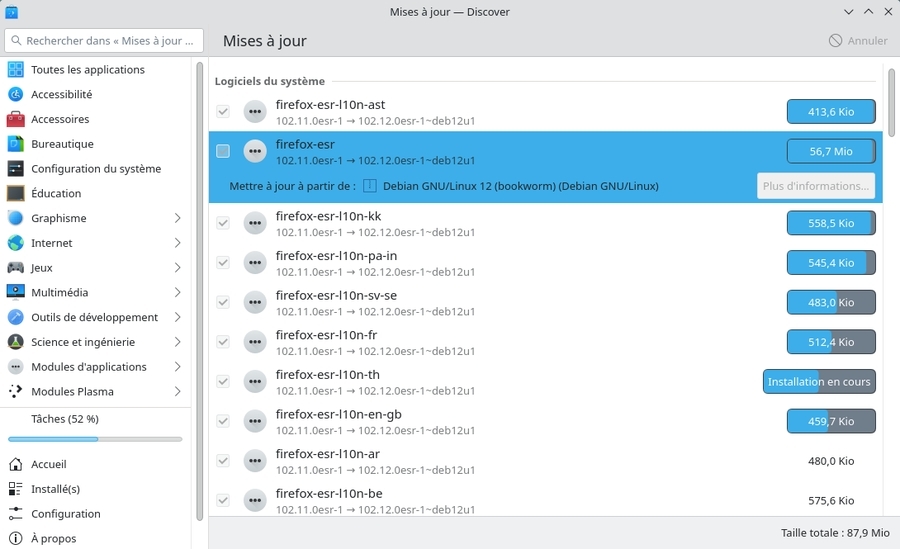The width and height of the screenshot is (900, 549).
Task: Click package icon of firefox-esr-l10n-fr
Action: (x=255, y=342)
